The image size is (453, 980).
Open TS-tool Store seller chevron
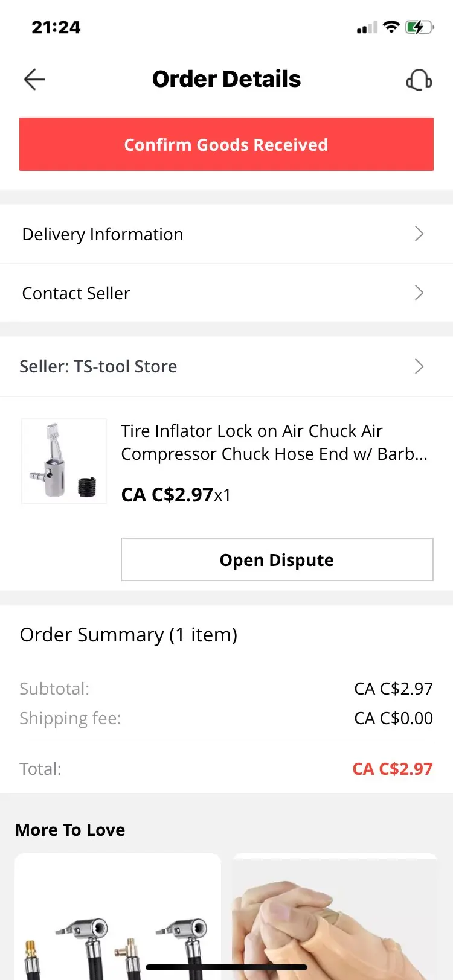point(419,366)
